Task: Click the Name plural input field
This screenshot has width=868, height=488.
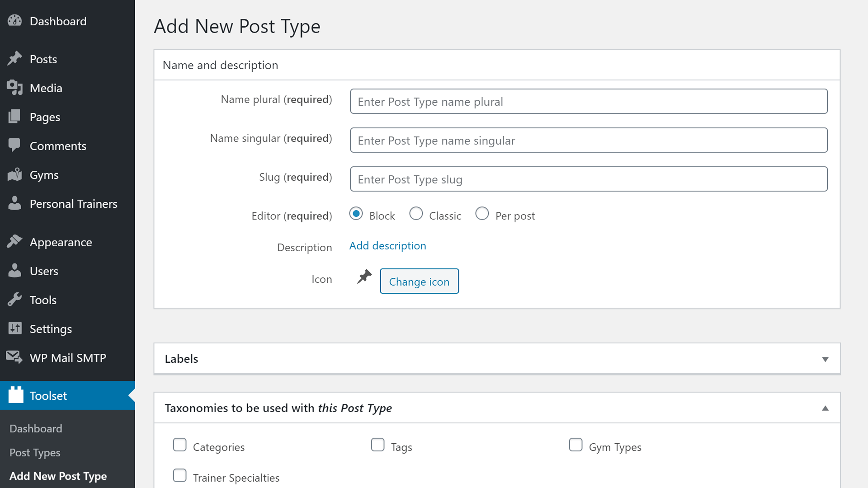Action: pyautogui.click(x=589, y=101)
